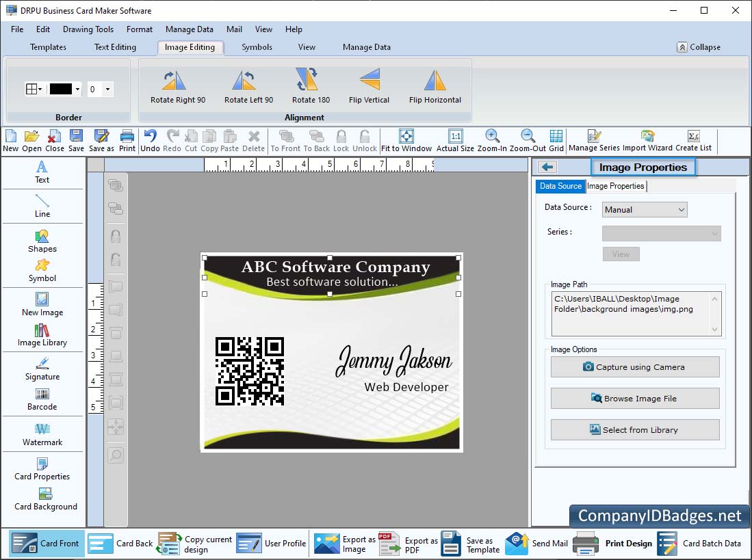Open the Mail menu
The width and height of the screenshot is (752, 560).
[234, 29]
